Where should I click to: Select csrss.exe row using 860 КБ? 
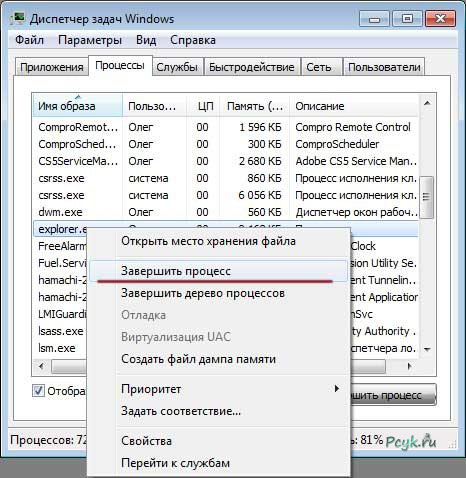coord(225,178)
